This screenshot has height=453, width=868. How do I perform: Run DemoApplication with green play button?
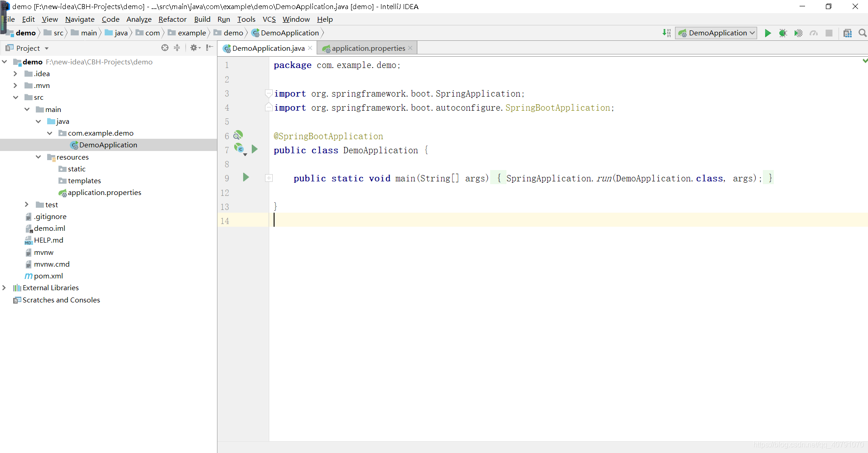[x=767, y=33]
